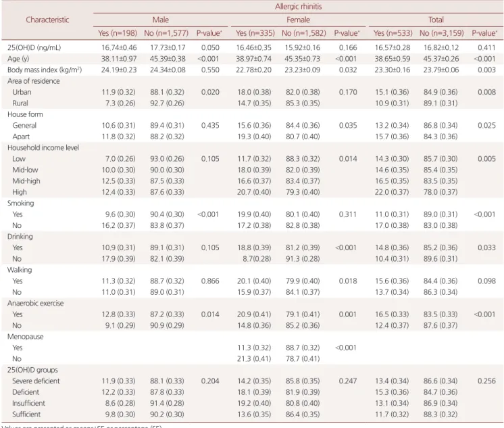Select the male 25(OH)D P-value '0.050'

point(210,47)
